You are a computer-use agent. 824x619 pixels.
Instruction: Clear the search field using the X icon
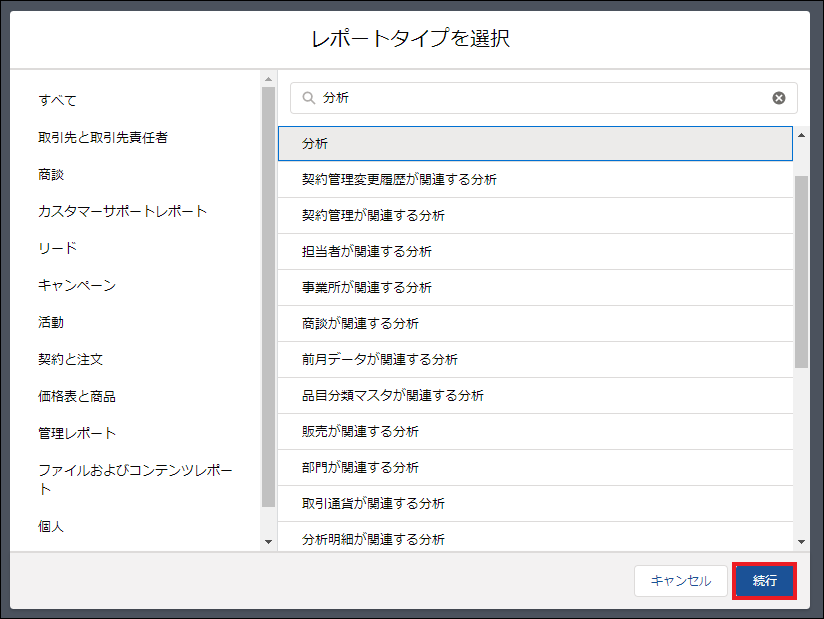point(779,97)
